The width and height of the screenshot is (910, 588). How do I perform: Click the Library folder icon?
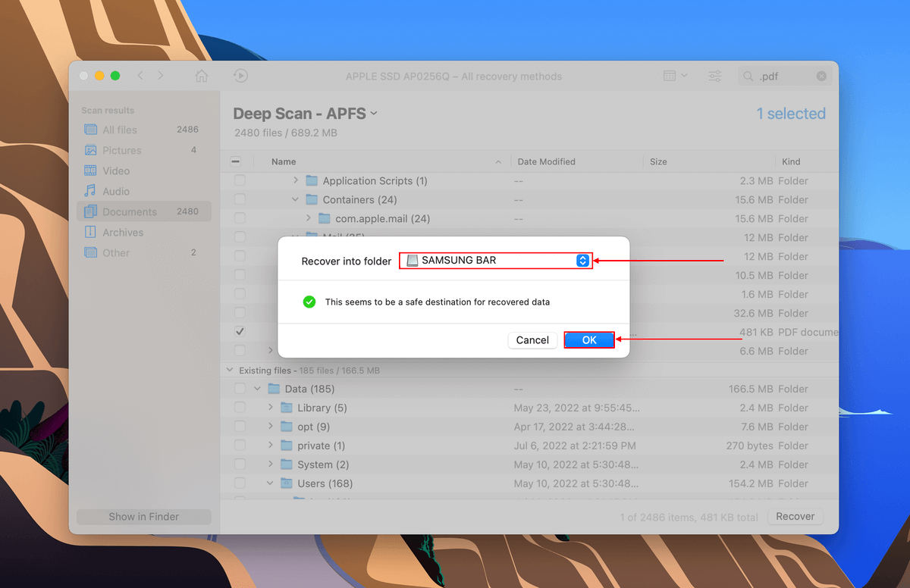(x=287, y=408)
